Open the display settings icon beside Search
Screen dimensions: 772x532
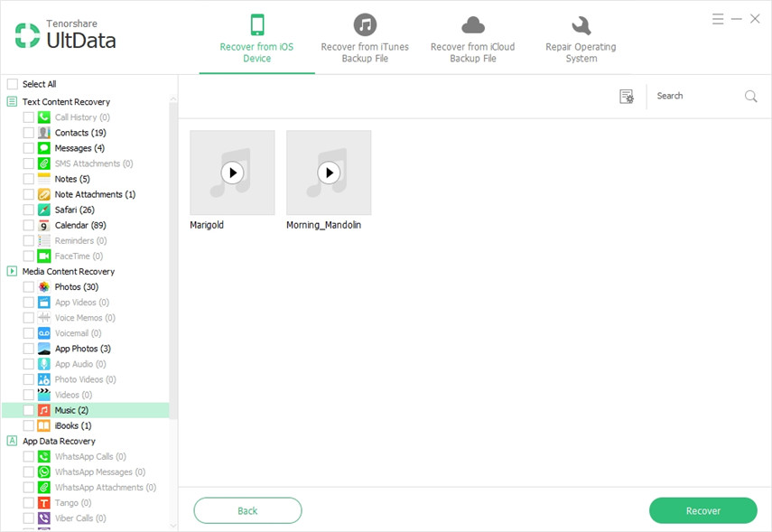(x=627, y=97)
